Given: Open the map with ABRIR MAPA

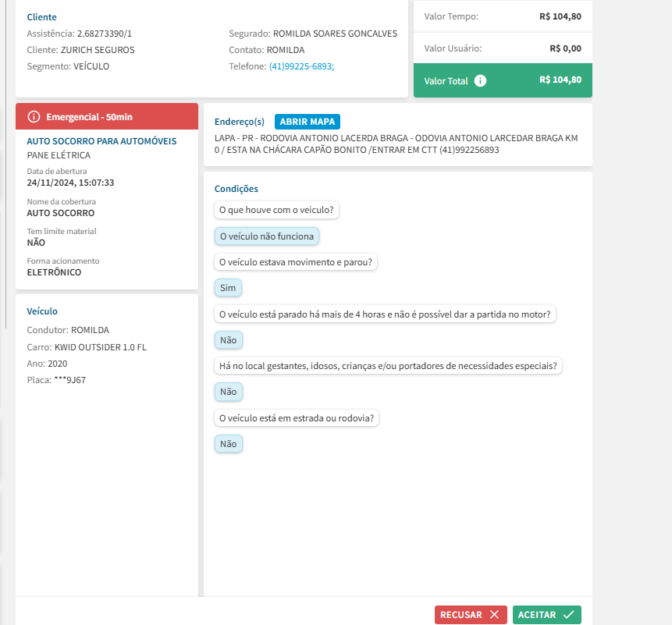Looking at the screenshot, I should [308, 122].
